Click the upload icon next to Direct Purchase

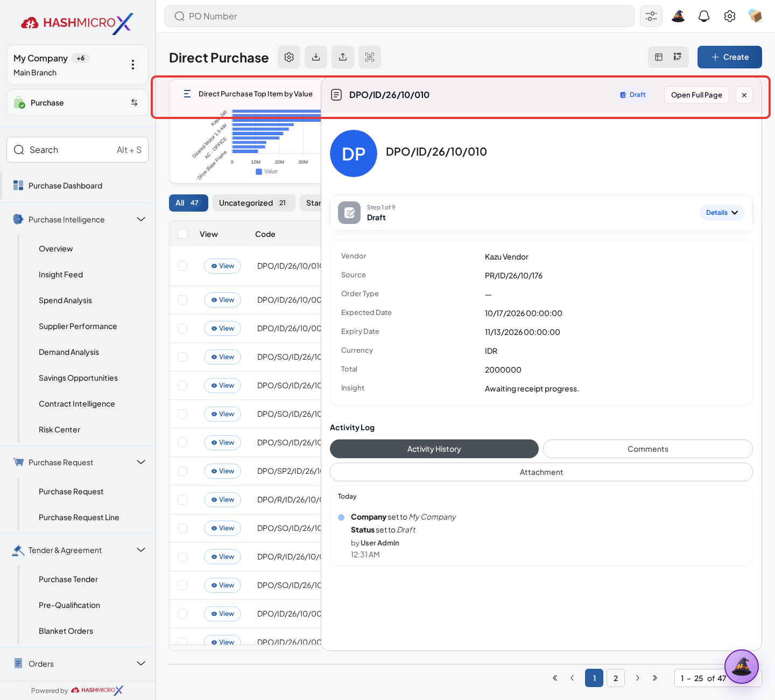(343, 57)
